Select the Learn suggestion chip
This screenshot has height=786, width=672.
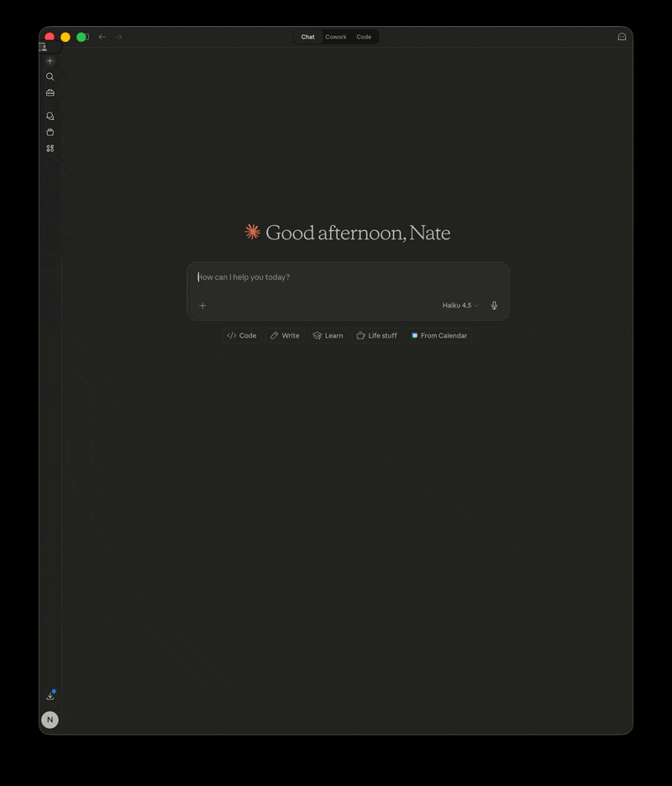(x=328, y=335)
